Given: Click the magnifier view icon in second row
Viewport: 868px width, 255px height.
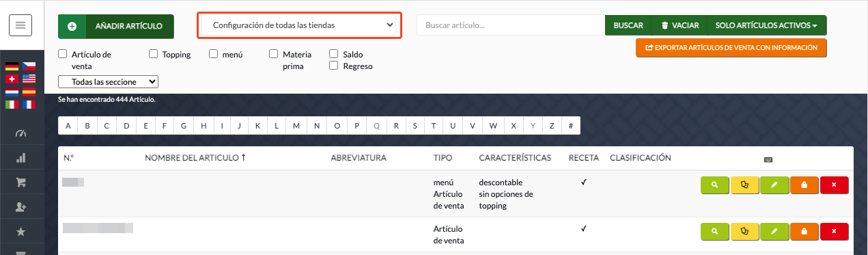Looking at the screenshot, I should coord(714,232).
